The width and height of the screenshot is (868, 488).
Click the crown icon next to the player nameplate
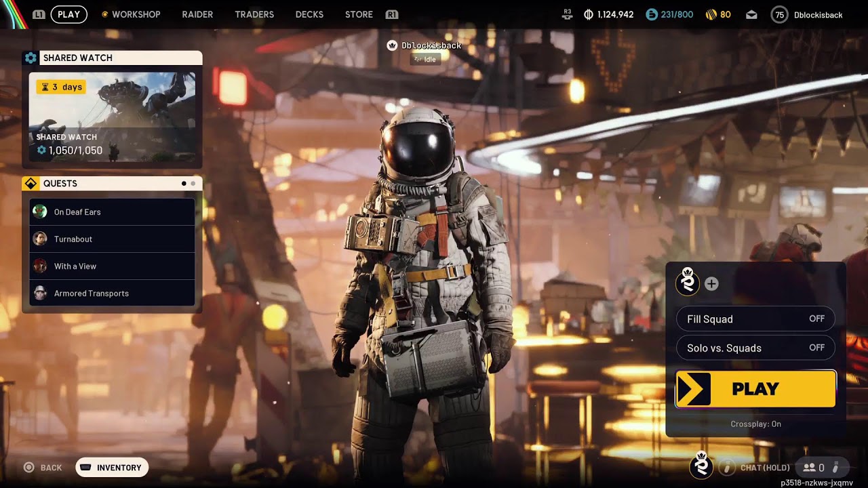[x=391, y=45]
